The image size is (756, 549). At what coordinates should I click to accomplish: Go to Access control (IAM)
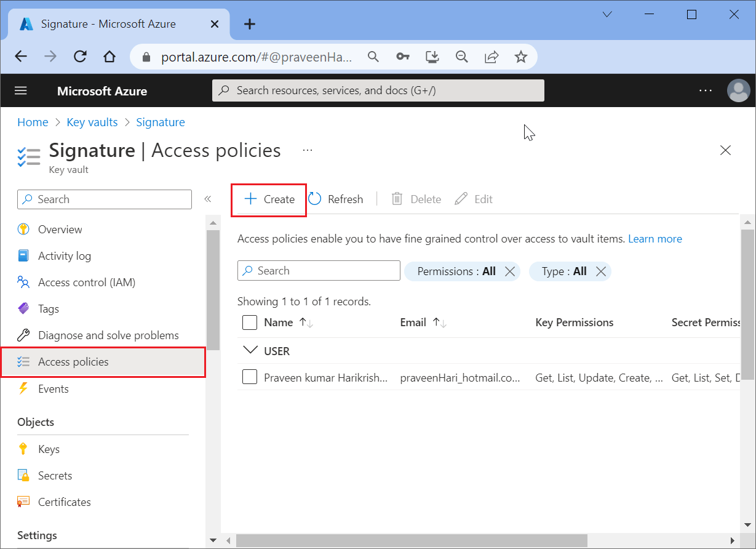pos(86,283)
